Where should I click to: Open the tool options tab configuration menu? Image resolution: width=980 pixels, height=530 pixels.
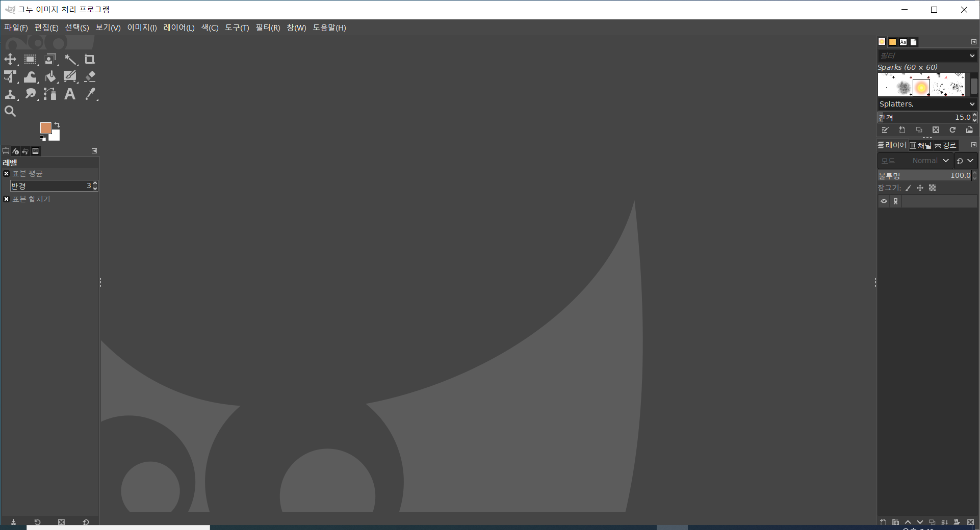94,151
